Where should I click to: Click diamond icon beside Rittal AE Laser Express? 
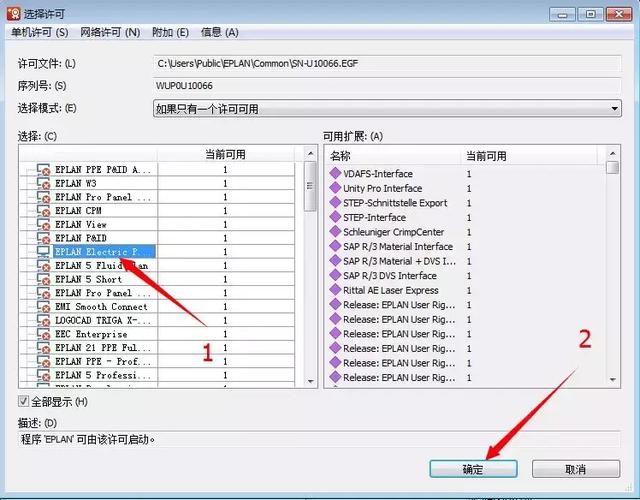coord(335,290)
